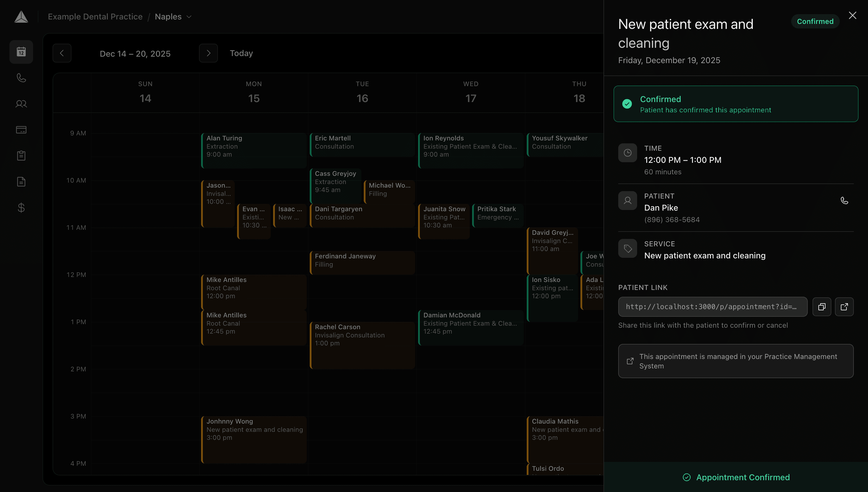The width and height of the screenshot is (868, 492).
Task: Click the Today button
Action: (x=241, y=53)
